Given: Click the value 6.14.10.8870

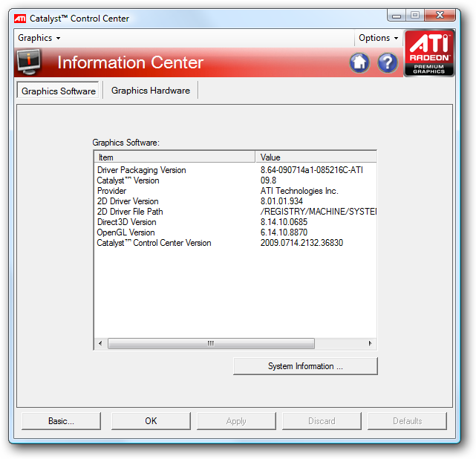Looking at the screenshot, I should tap(284, 232).
